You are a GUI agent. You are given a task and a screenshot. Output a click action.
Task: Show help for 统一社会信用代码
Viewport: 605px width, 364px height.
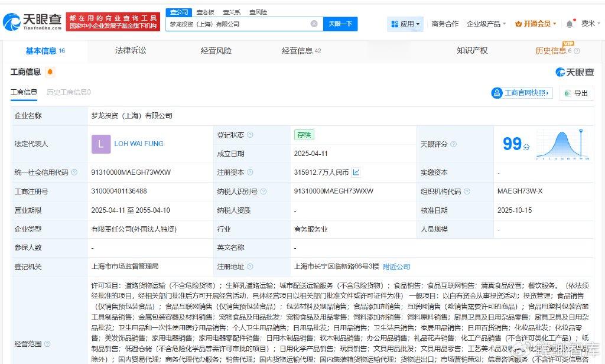pyautogui.click(x=74, y=172)
